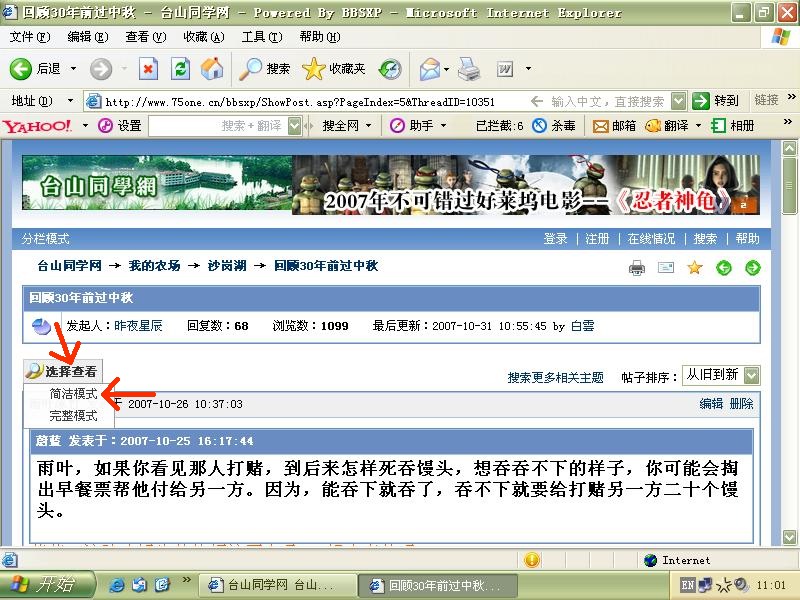Screen dimensions: 800x600
Task: Open the 查看(V) menu
Action: click(146, 37)
